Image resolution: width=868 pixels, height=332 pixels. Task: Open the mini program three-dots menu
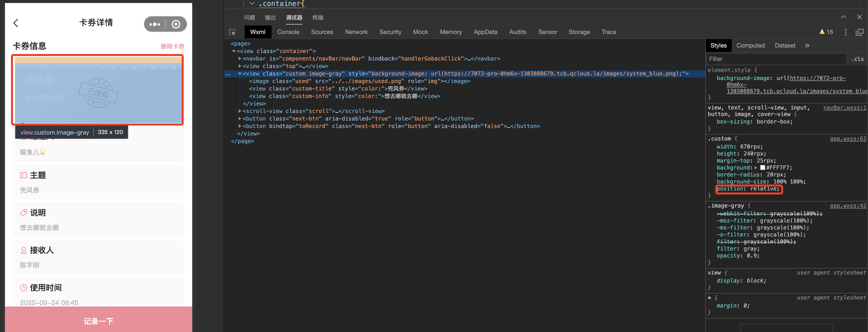click(x=155, y=24)
